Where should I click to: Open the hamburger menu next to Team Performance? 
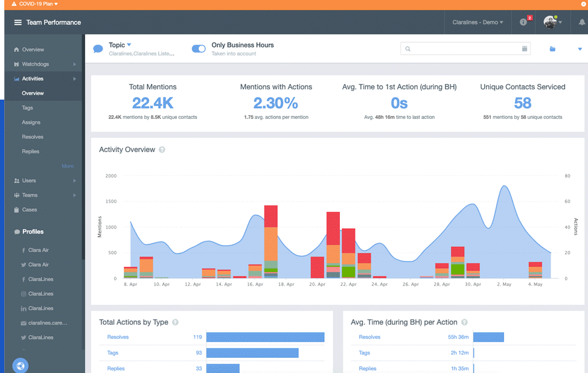coord(18,22)
